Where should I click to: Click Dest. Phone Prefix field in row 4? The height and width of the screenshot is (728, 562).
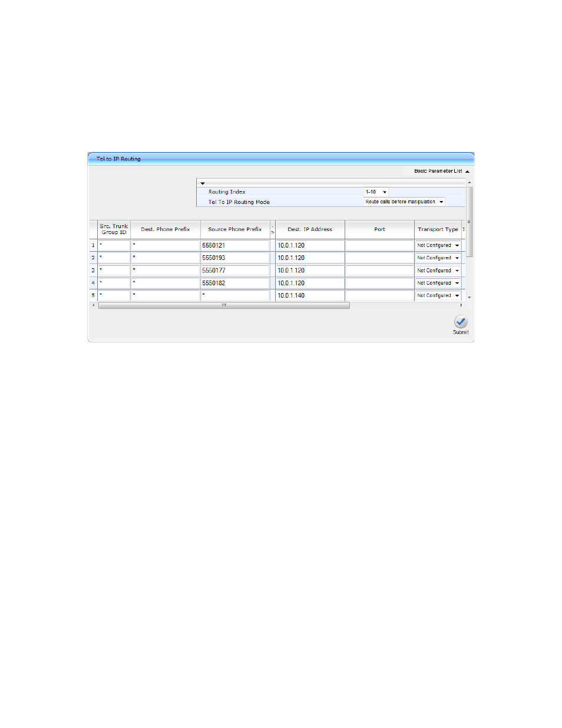166,283
